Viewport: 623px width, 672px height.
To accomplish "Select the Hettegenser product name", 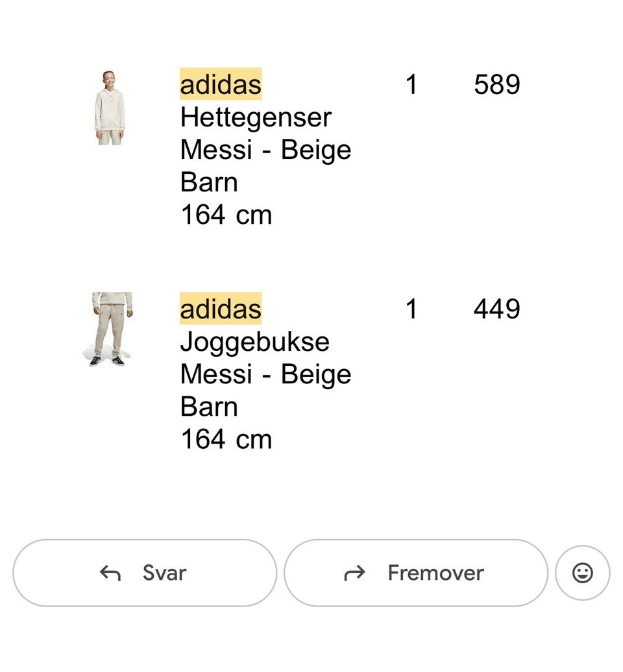I will tap(256, 117).
